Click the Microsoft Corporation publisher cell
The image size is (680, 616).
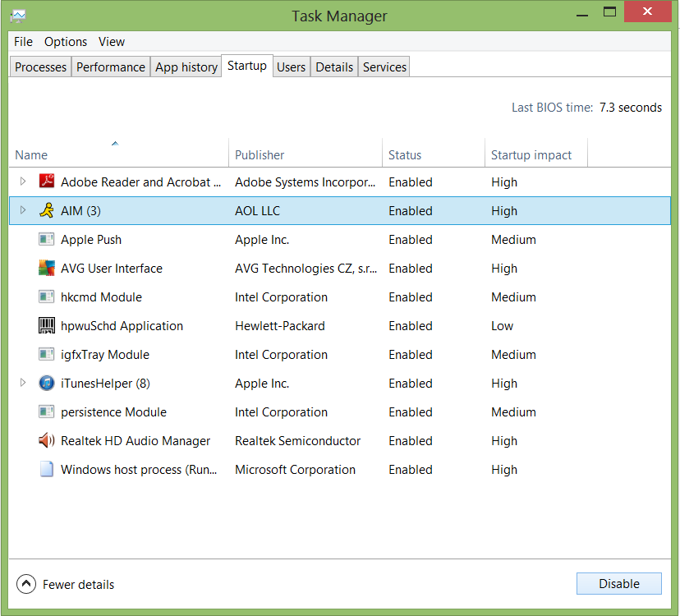point(295,469)
